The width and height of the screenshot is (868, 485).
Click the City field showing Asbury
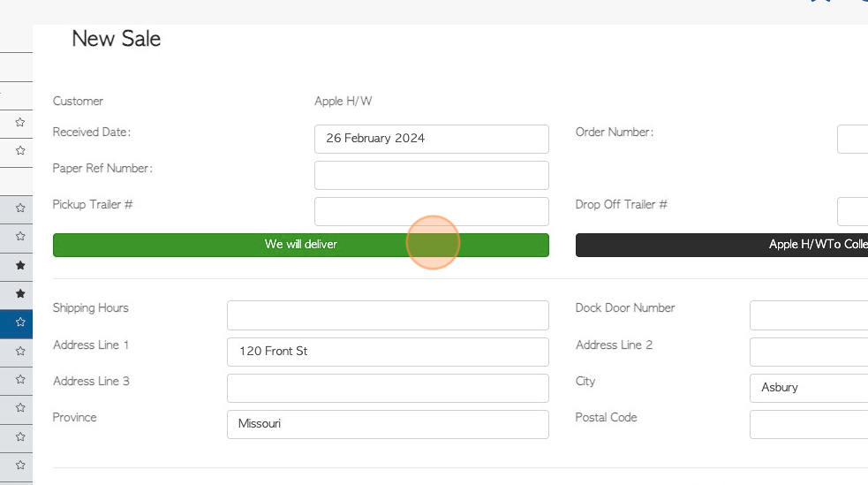click(x=809, y=388)
